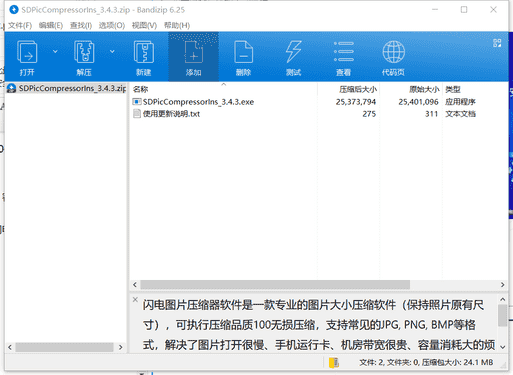Sort by compressed size (压缩后大小) column header
The image size is (513, 375).
(358, 89)
